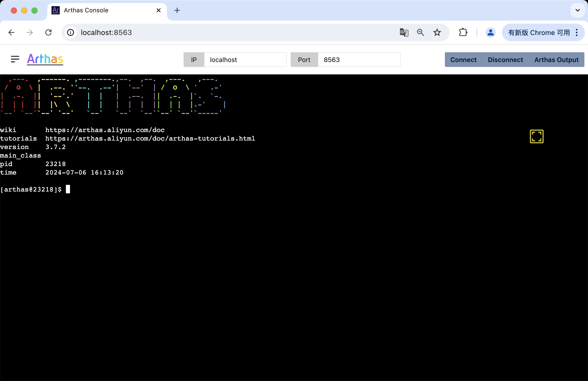Open the Chrome profile avatar
This screenshot has height=381, width=588.
tap(491, 32)
